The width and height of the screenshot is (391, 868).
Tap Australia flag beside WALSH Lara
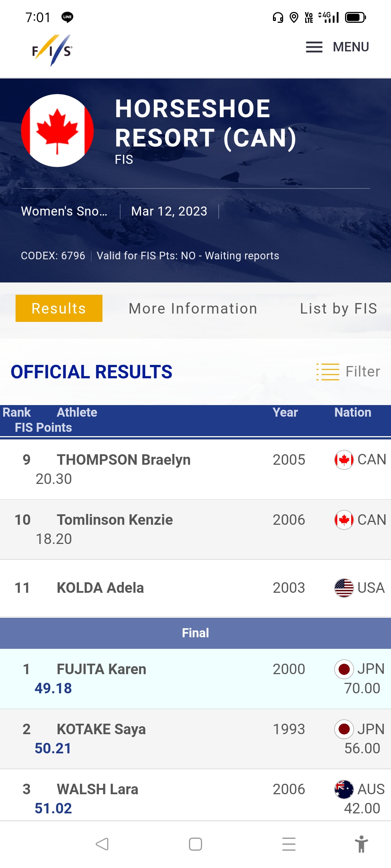click(344, 789)
